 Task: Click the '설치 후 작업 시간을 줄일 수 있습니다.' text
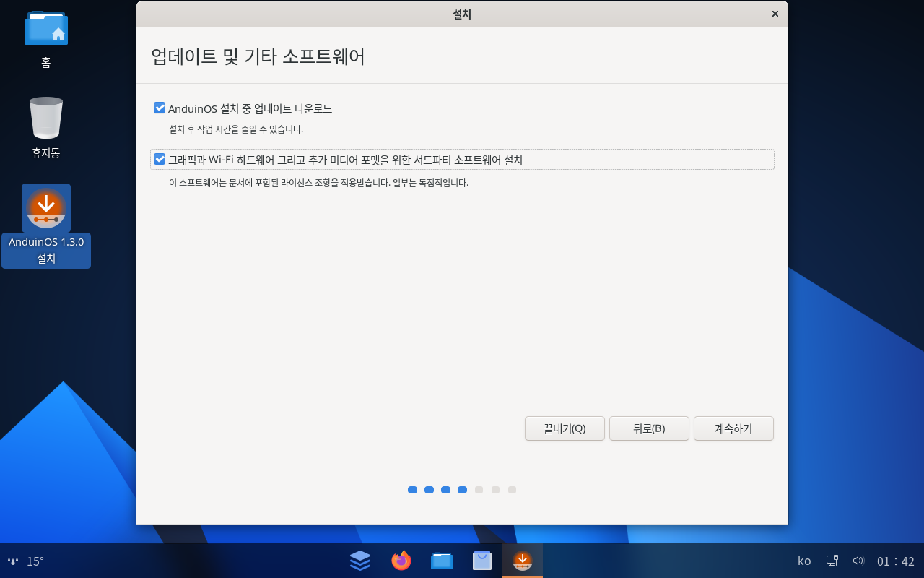point(236,130)
